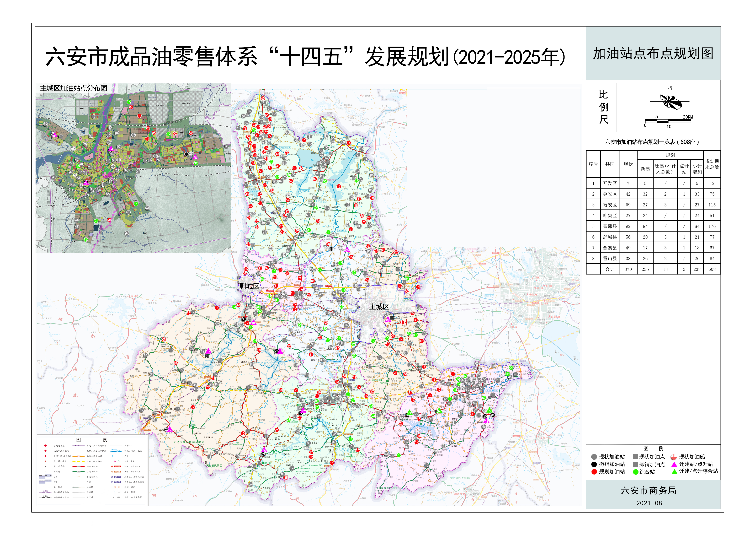Screen dimensions: 756x535
Task: Click the 67 total in the 金寨县 row
Action: click(x=712, y=248)
